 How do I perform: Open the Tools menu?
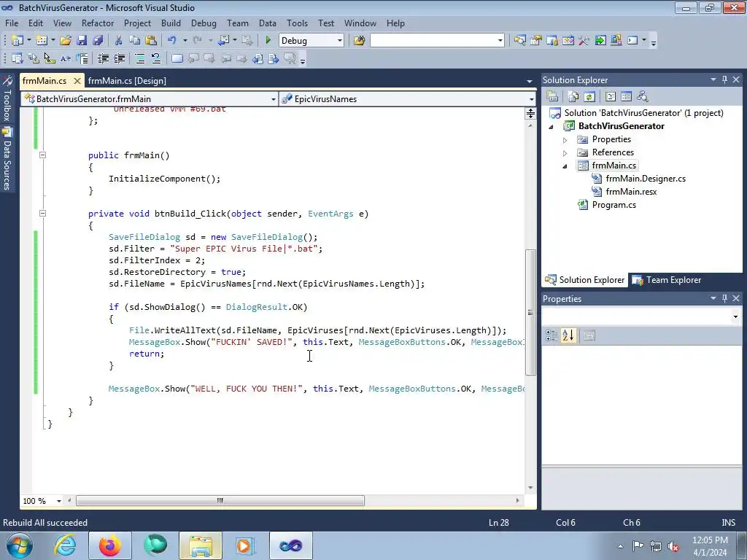tap(297, 23)
